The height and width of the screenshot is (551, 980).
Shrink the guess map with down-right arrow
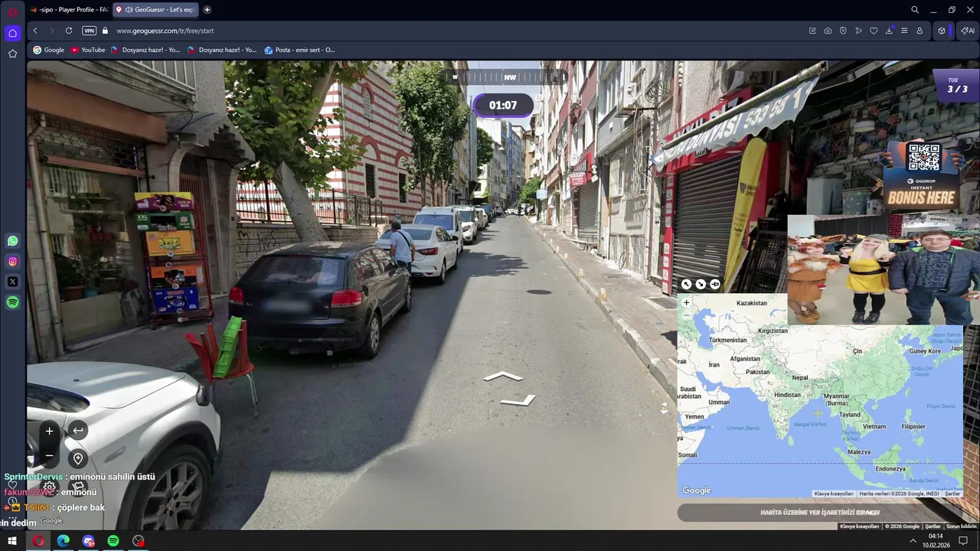(701, 284)
